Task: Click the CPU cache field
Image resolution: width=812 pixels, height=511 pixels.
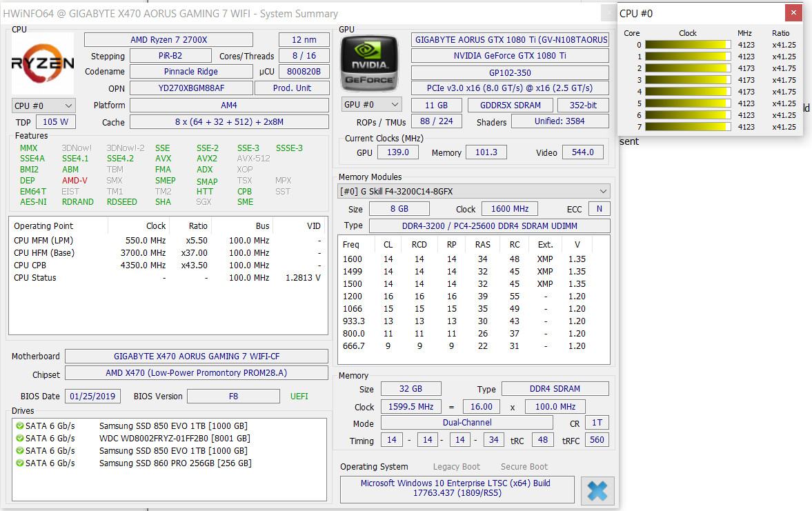Action: pyautogui.click(x=229, y=121)
